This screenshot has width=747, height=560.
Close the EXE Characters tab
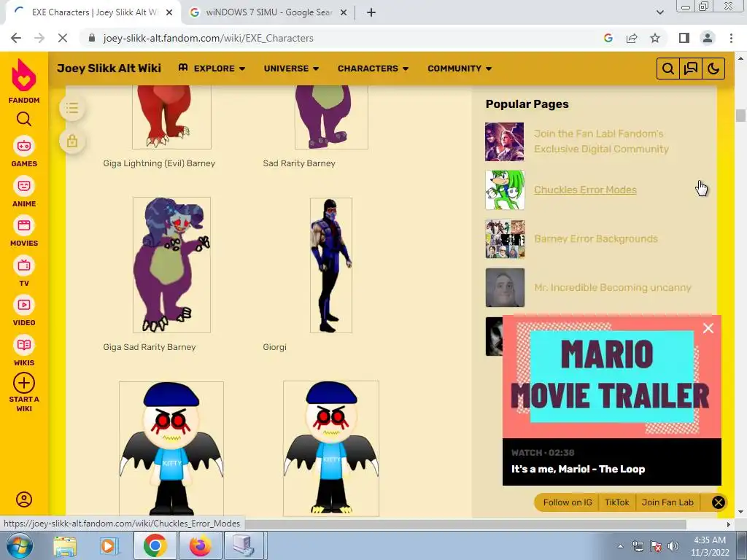point(169,13)
